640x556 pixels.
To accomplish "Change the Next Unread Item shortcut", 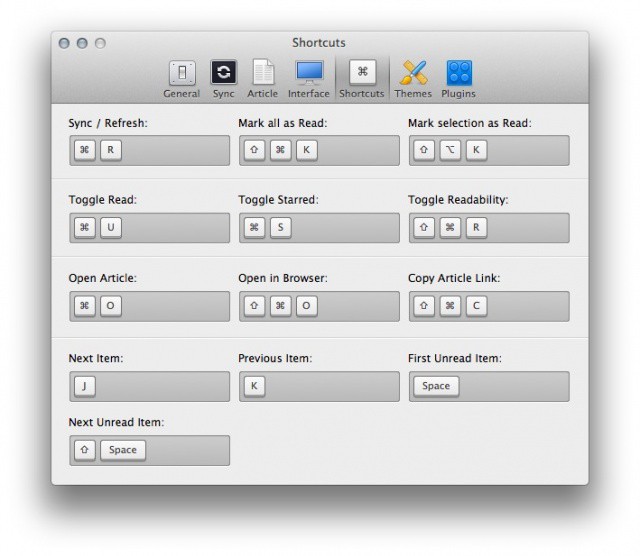I will [149, 450].
